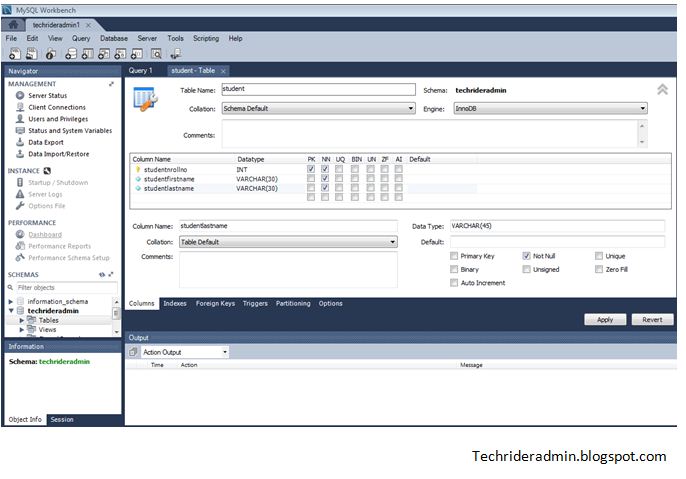Click the Apply button
The height and width of the screenshot is (479, 686).
point(605,320)
